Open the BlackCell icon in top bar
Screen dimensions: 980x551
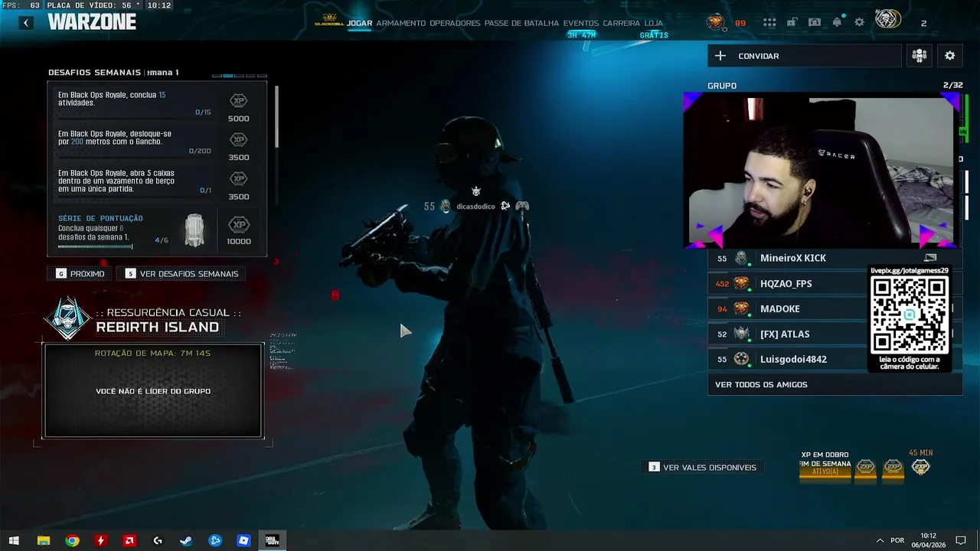(x=329, y=20)
